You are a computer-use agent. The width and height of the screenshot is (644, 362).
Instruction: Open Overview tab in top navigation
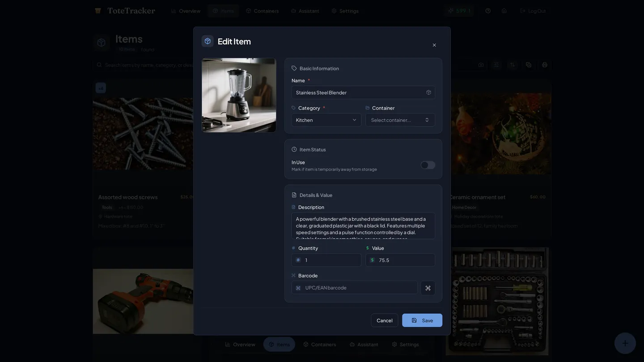click(x=186, y=11)
